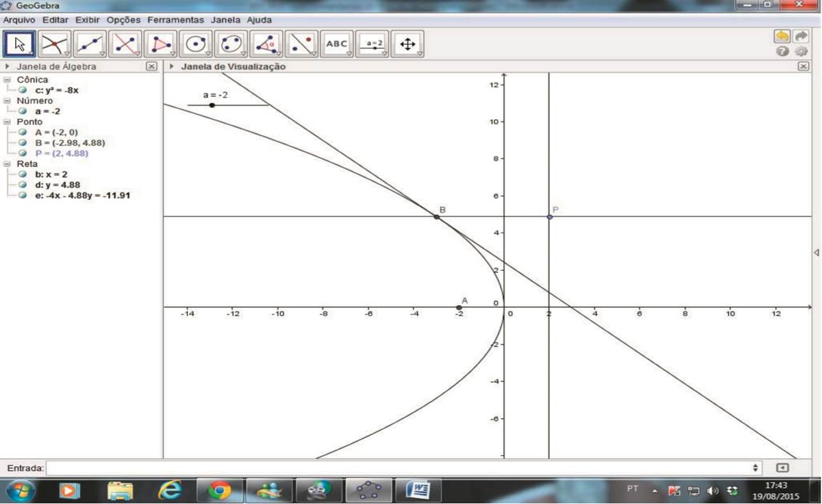This screenshot has width=822, height=504.
Task: Hide point A = (-2, 0)
Action: 23,132
